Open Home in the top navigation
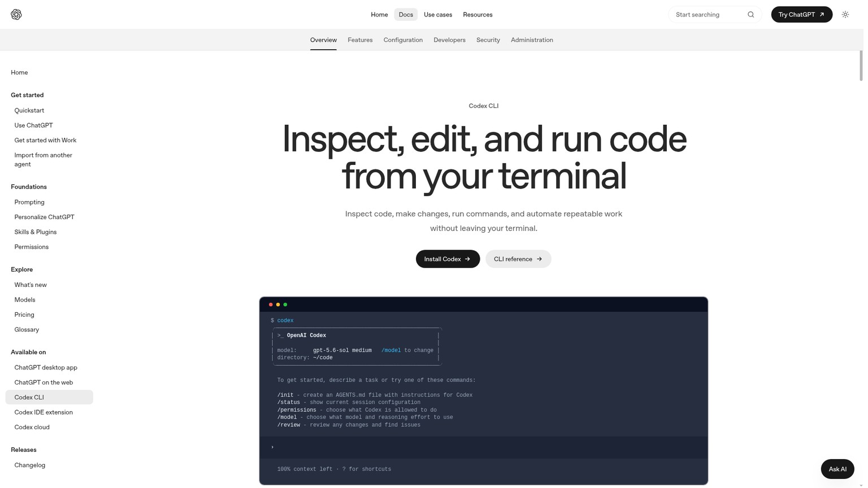The image size is (868, 488). 379,15
